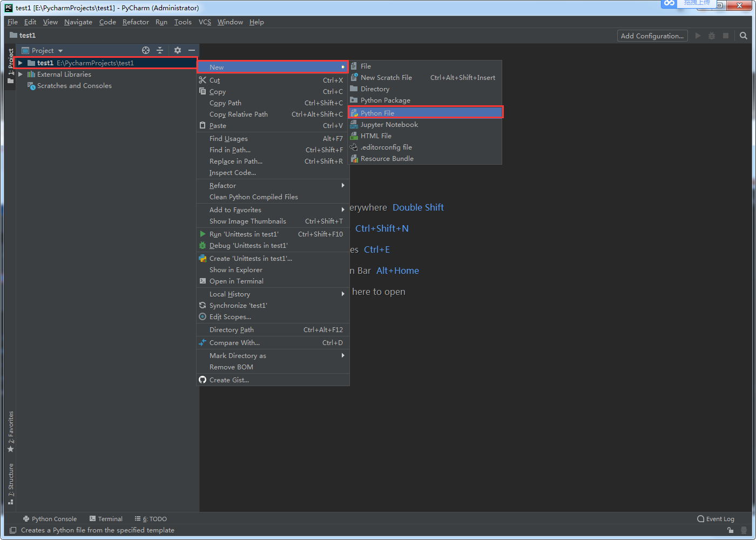Open the New submenu entry
The image size is (756, 540).
(x=273, y=67)
